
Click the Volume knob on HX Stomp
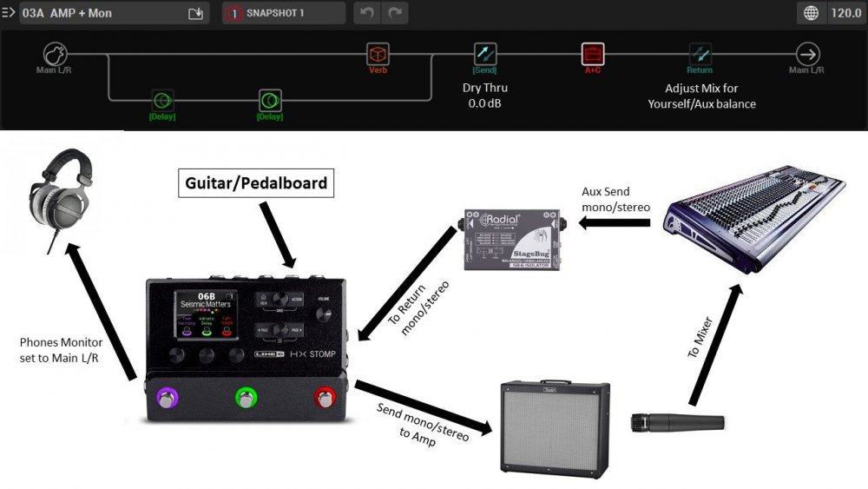pyautogui.click(x=324, y=314)
